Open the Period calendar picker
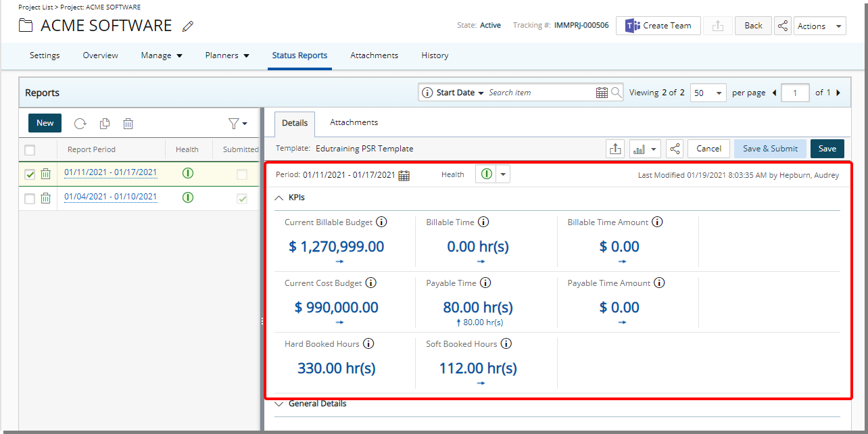This screenshot has width=868, height=434. point(404,176)
